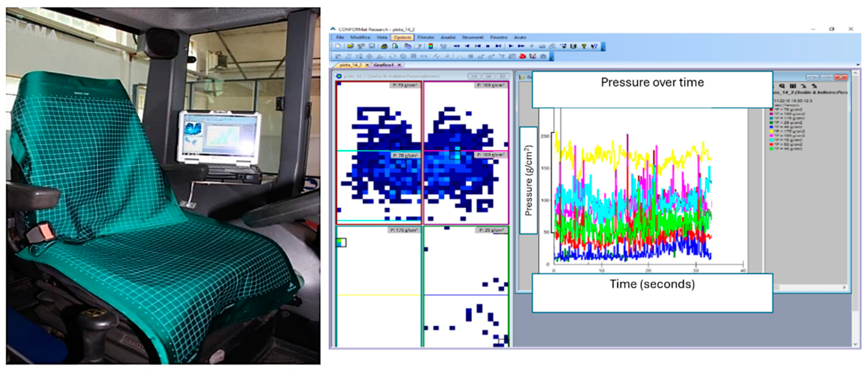Close the Grafico1 tab
This screenshot has height=373, width=868.
399,65
